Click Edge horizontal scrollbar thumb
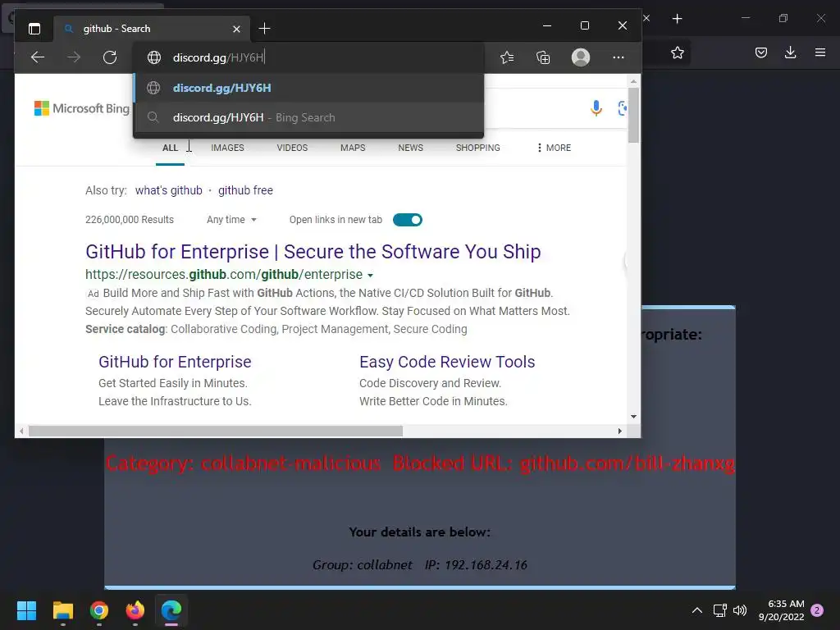This screenshot has width=840, height=630. (x=216, y=431)
